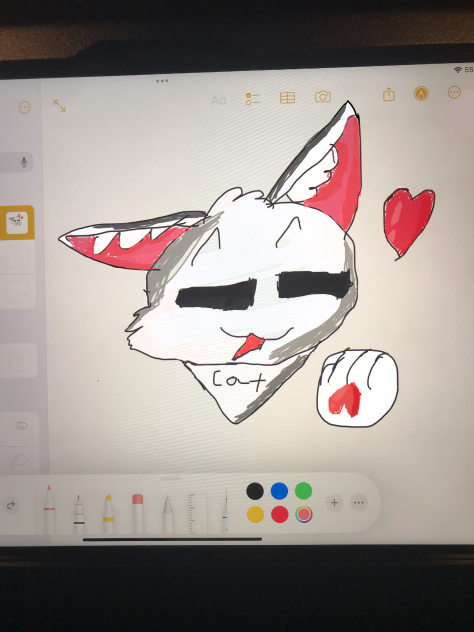
Task: Pick the black color swatch
Action: pyautogui.click(x=255, y=491)
